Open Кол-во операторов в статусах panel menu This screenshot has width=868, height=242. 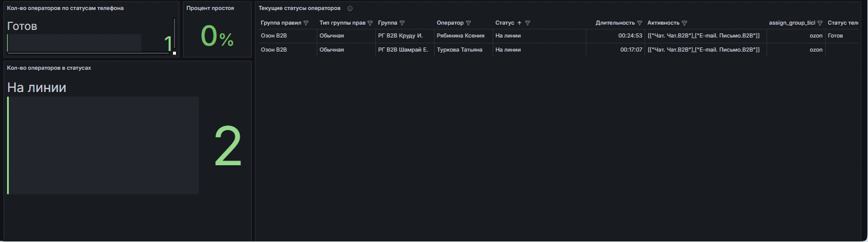[x=49, y=67]
